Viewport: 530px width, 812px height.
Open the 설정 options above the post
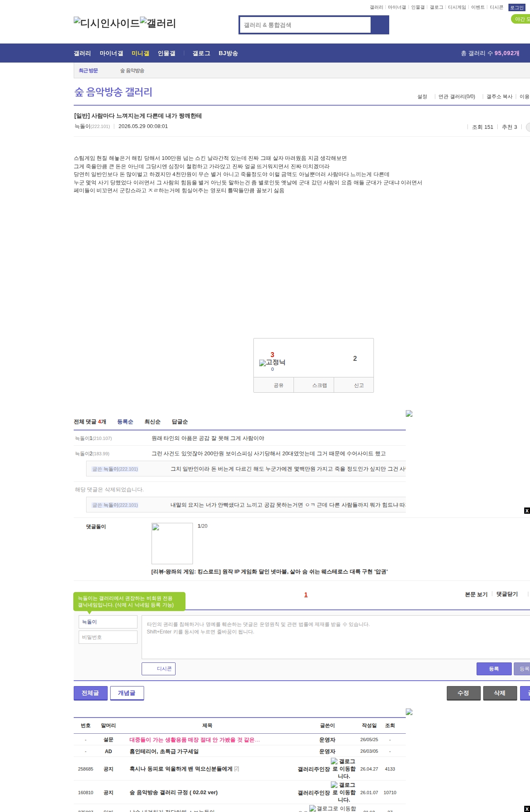point(422,97)
